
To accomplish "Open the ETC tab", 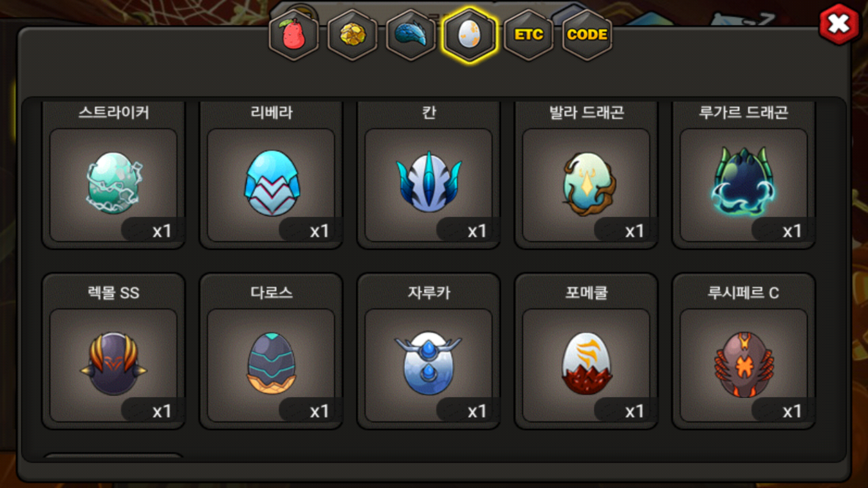I will (x=529, y=35).
